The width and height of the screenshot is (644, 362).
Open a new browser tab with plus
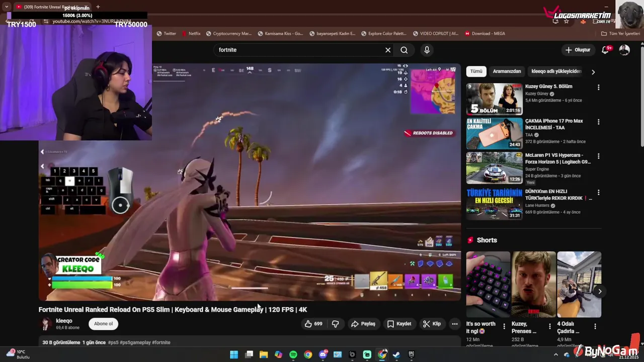click(98, 7)
